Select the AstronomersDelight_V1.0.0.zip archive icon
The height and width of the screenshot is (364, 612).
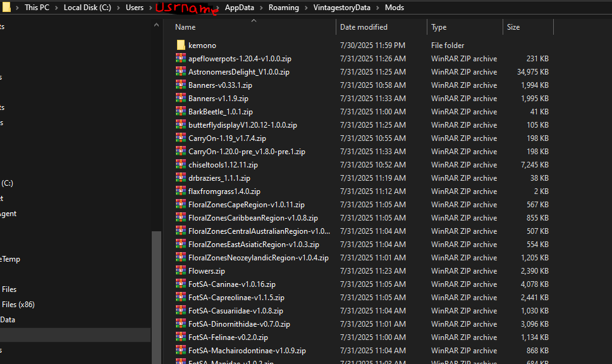180,71
